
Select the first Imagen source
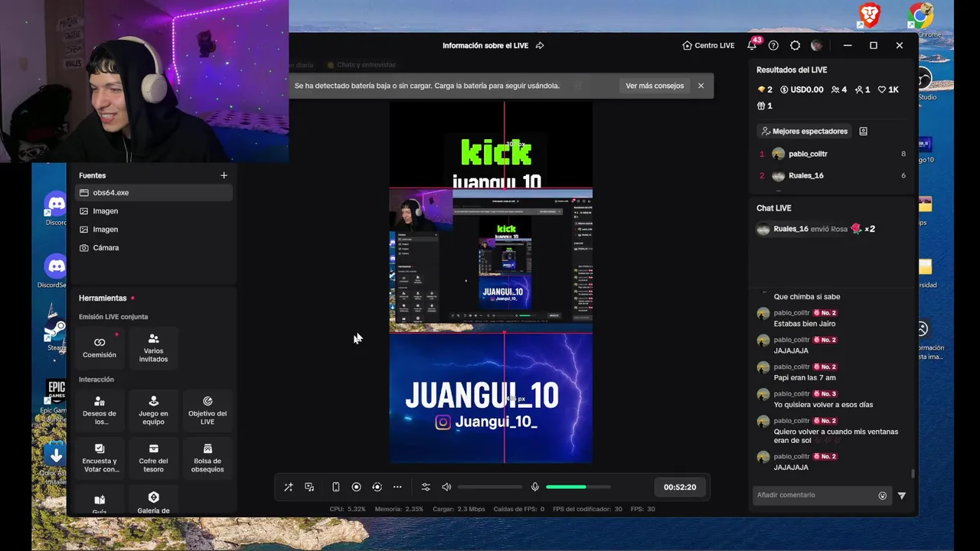(154, 211)
